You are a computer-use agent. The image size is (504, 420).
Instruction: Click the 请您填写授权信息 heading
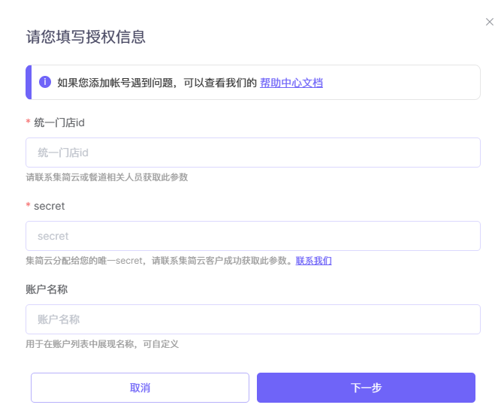tap(86, 37)
